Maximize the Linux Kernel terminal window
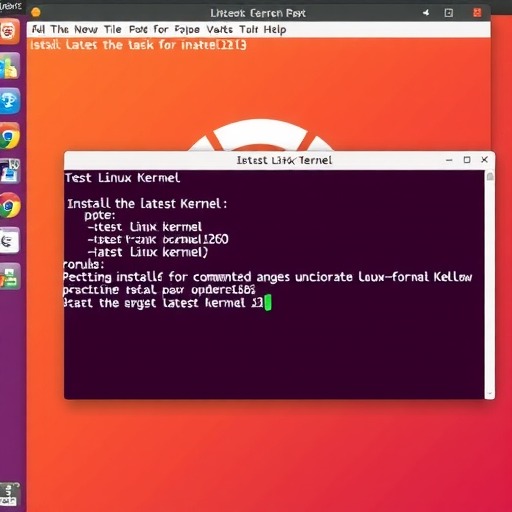Screen dimensions: 512x512 pyautogui.click(x=467, y=160)
